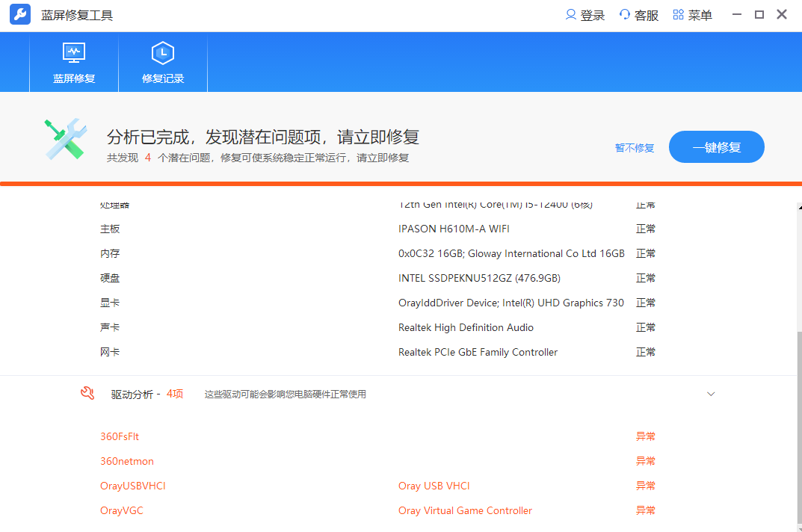
Task: Select the 360FsFlt driver row
Action: [377, 436]
